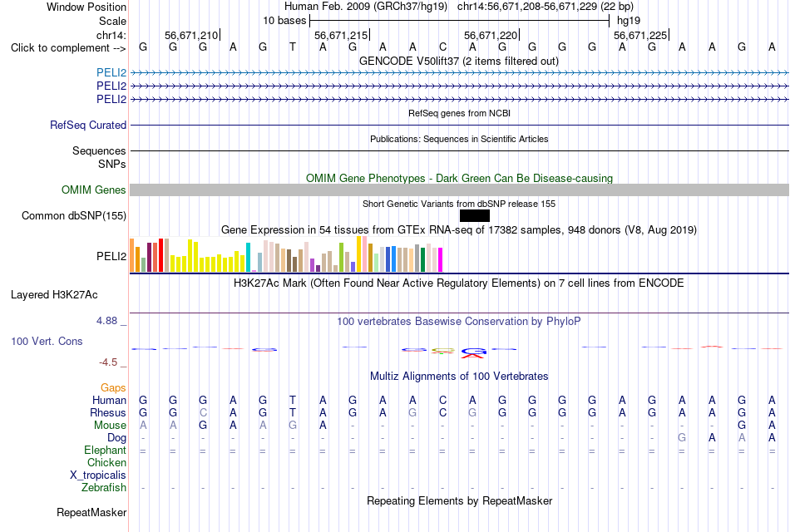Click the '100 Vert. Cons' track label
790x532 pixels.
47,341
